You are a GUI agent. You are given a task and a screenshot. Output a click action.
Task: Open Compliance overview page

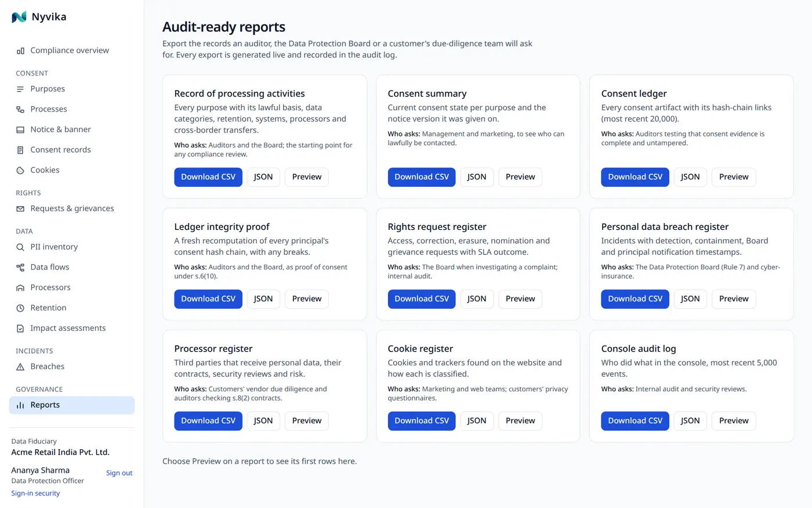click(x=72, y=51)
